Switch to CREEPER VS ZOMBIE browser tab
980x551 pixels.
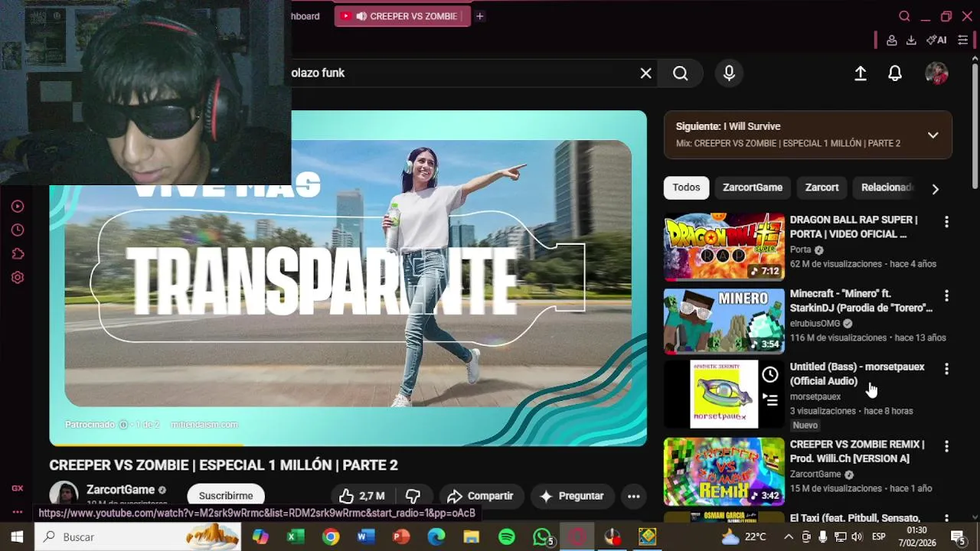(402, 16)
